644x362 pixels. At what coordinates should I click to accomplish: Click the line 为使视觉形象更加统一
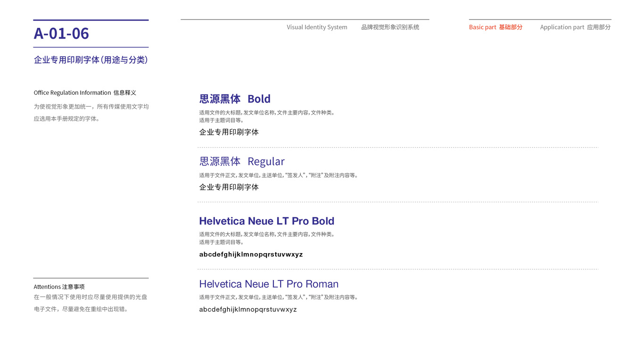coord(91,107)
